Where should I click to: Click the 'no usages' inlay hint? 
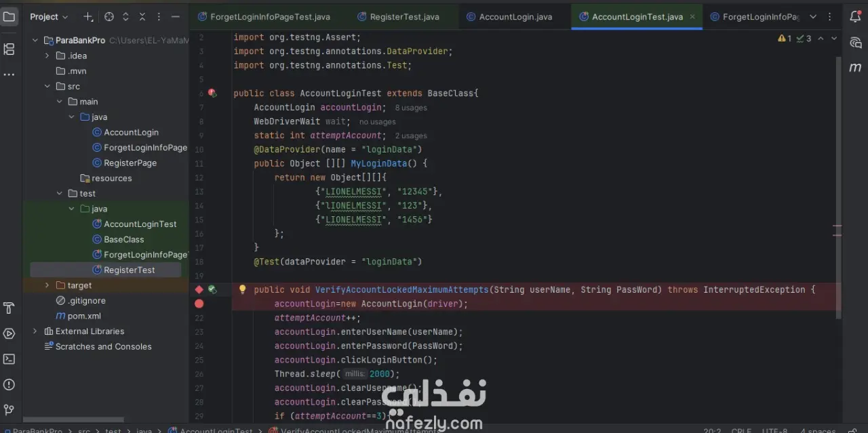click(377, 122)
